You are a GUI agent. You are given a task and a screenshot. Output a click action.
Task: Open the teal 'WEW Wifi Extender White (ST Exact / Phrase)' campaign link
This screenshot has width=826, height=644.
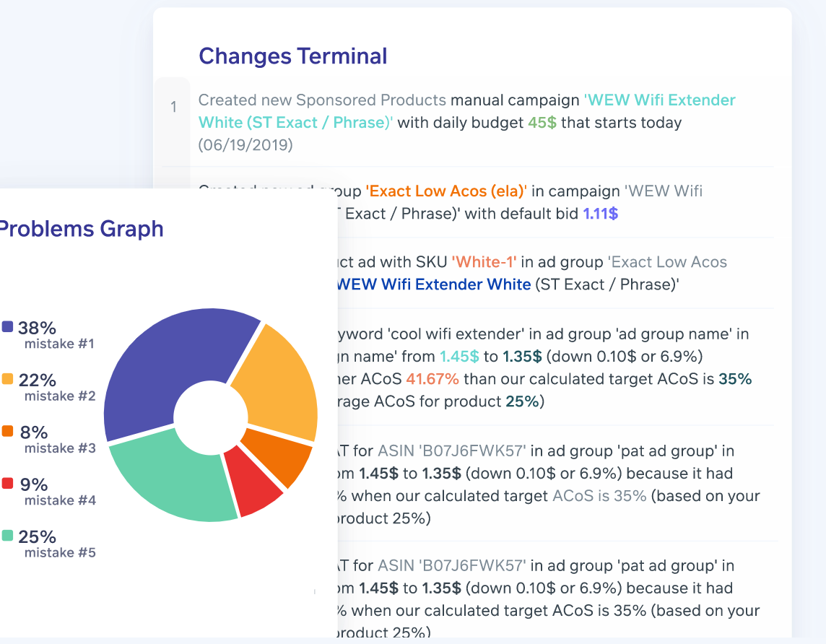(x=466, y=111)
